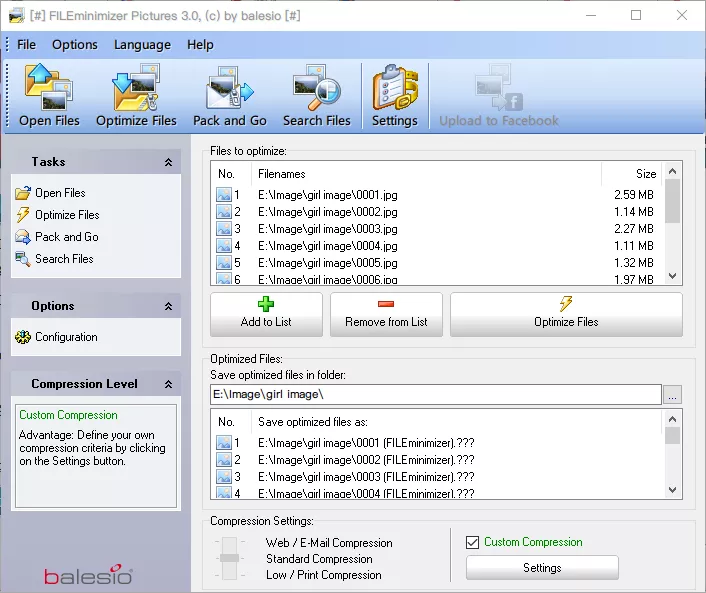Click the balesio logo

(88, 575)
